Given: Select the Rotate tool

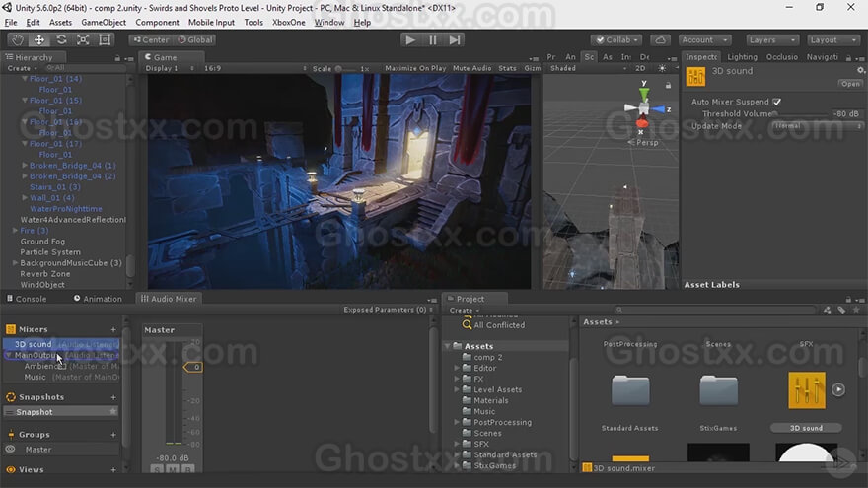Looking at the screenshot, I should [61, 39].
